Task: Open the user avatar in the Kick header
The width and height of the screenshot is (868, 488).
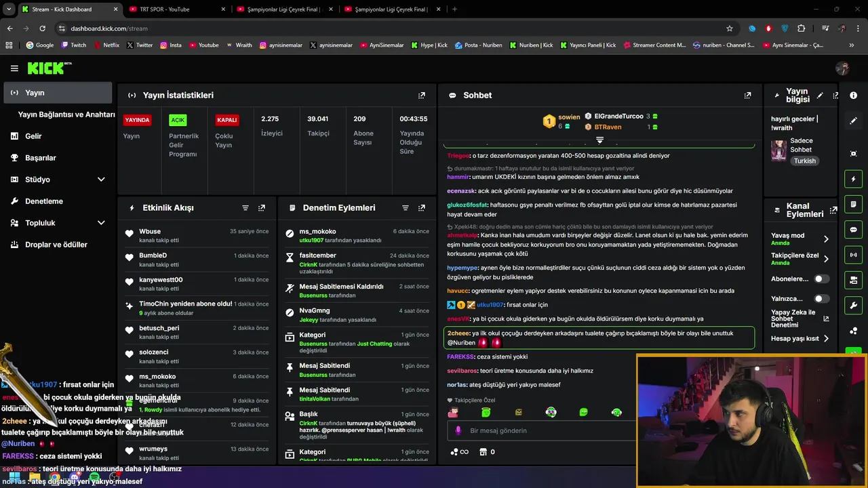Action: pos(843,68)
